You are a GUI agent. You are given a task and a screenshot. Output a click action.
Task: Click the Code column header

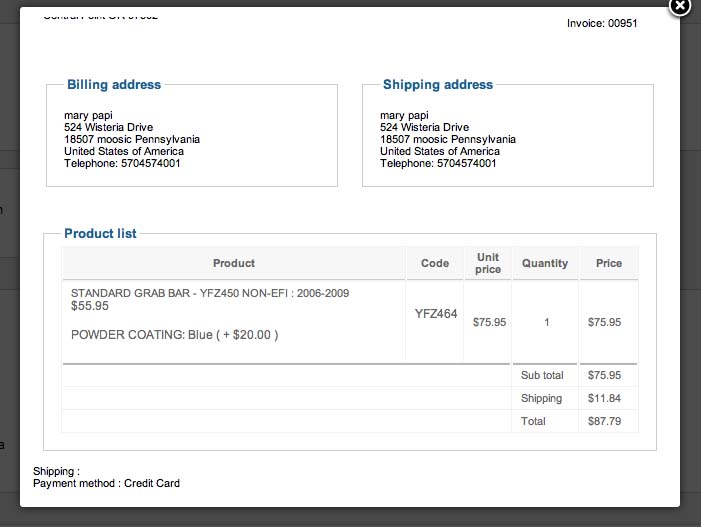(435, 263)
